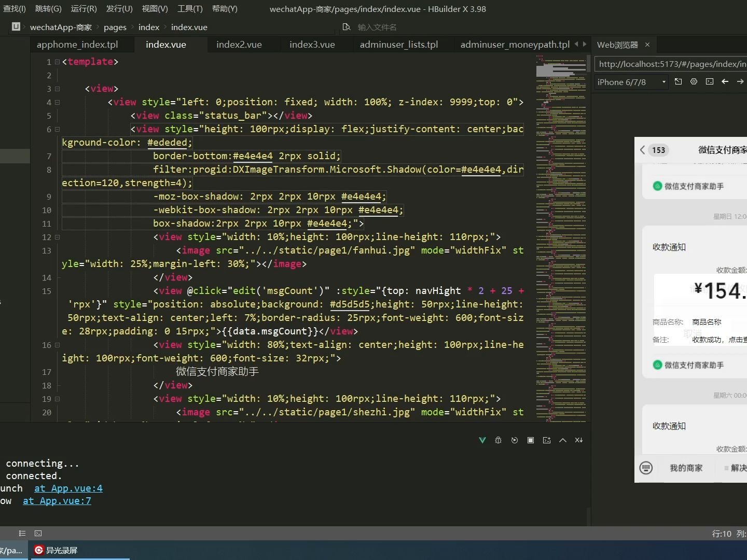Stop the running process with the square icon
The height and width of the screenshot is (560, 747).
(x=531, y=440)
